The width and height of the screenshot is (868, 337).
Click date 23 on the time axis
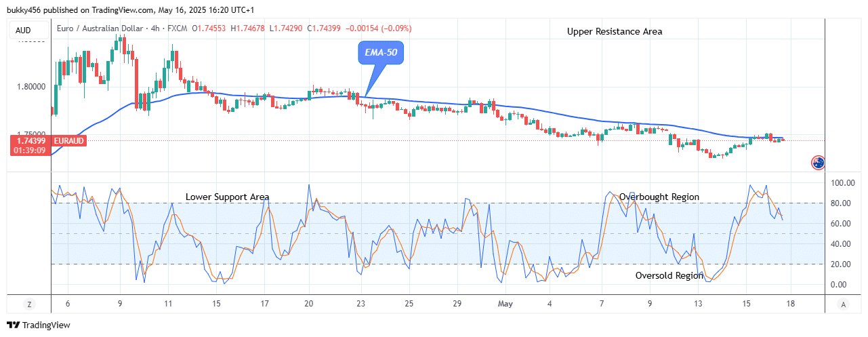pos(361,304)
